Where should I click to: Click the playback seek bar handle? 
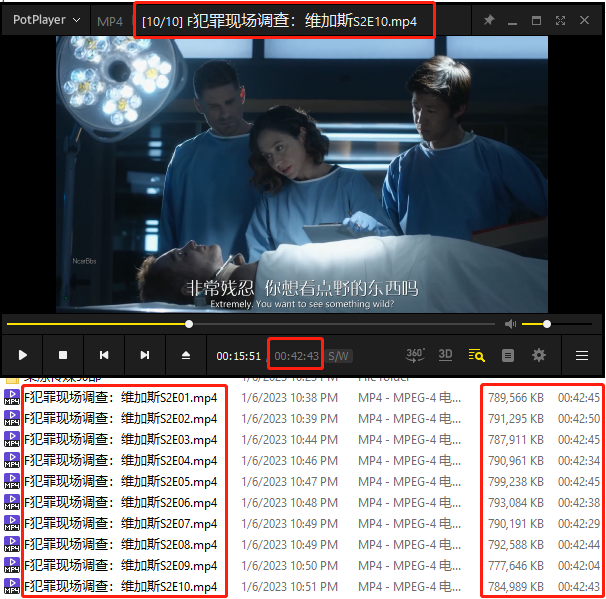click(189, 324)
